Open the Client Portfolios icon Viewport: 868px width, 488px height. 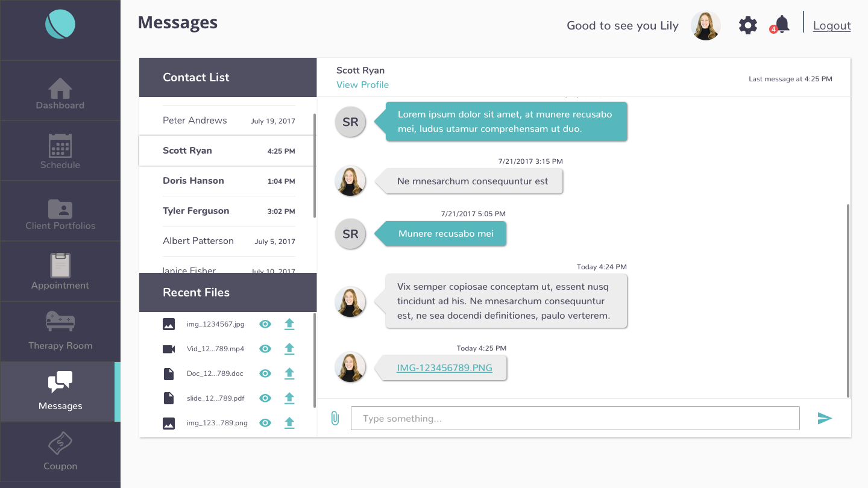[x=60, y=209]
